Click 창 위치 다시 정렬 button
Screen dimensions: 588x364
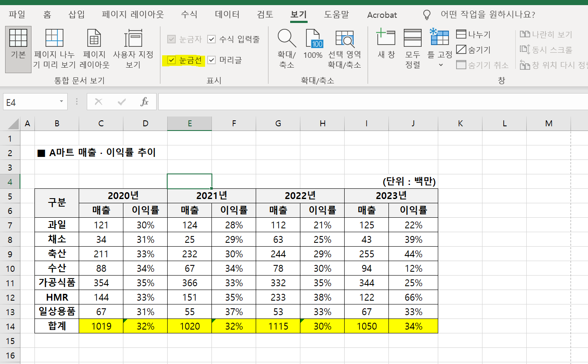pyautogui.click(x=554, y=65)
